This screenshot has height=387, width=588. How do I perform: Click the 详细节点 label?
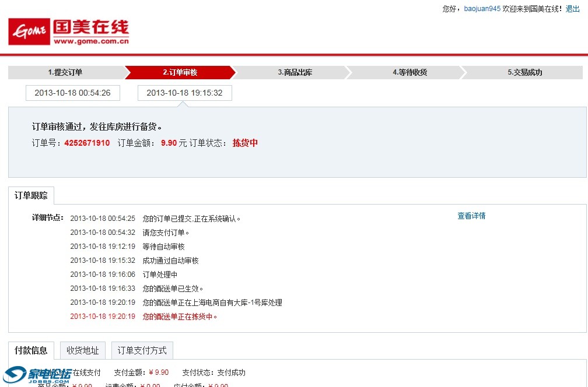(x=48, y=217)
